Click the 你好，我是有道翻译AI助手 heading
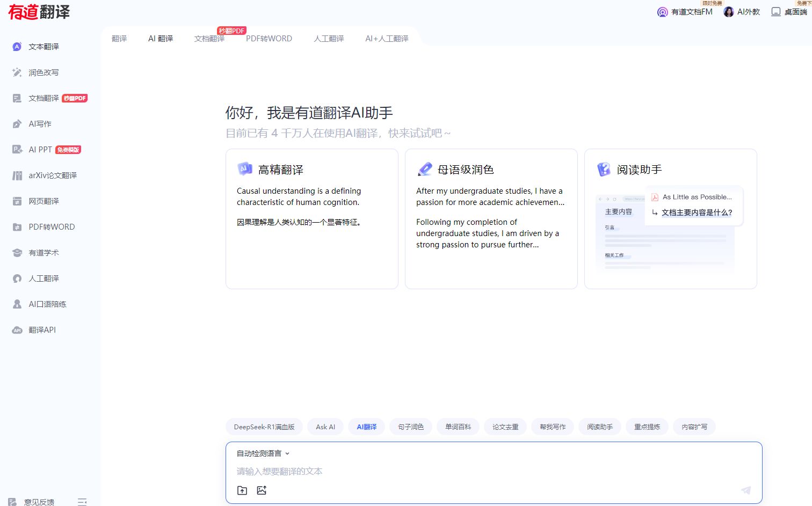 tap(309, 113)
